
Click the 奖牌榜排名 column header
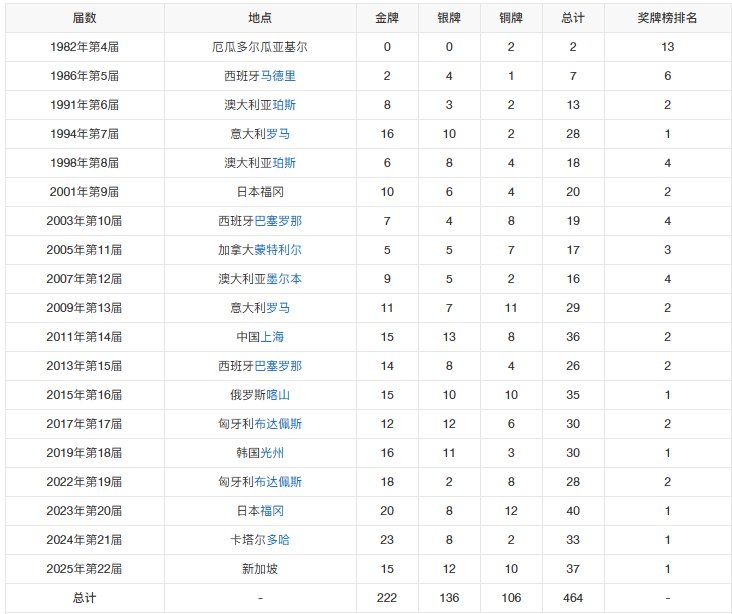pyautogui.click(x=668, y=18)
